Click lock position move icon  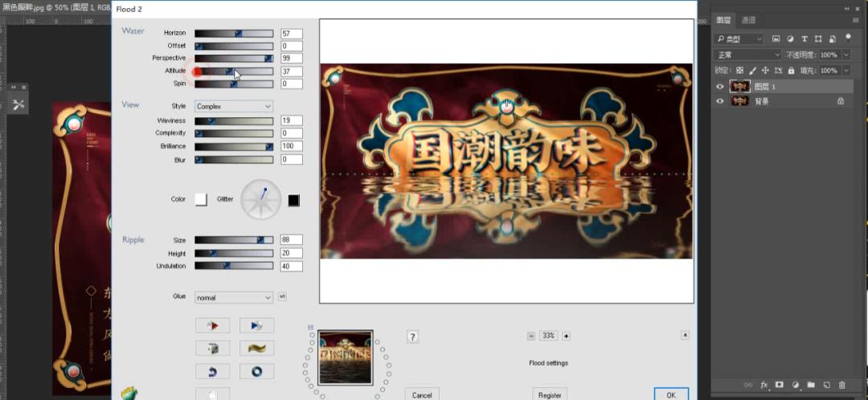765,71
